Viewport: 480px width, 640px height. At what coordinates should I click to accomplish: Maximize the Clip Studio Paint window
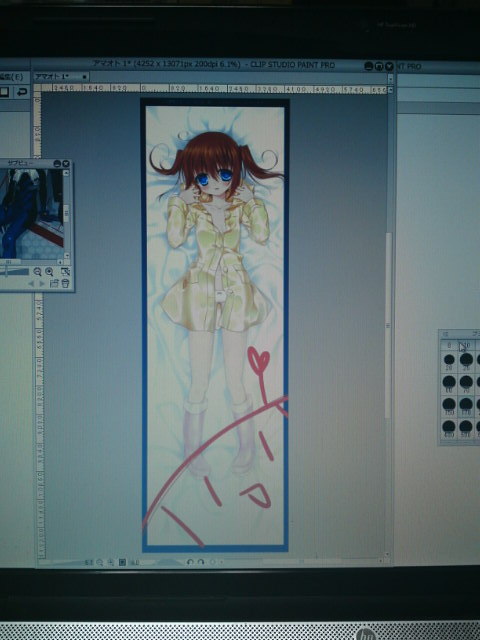378,66
